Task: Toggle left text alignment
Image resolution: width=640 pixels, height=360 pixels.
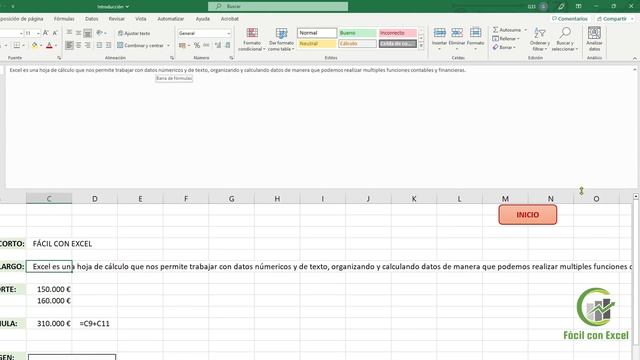Action: click(69, 45)
